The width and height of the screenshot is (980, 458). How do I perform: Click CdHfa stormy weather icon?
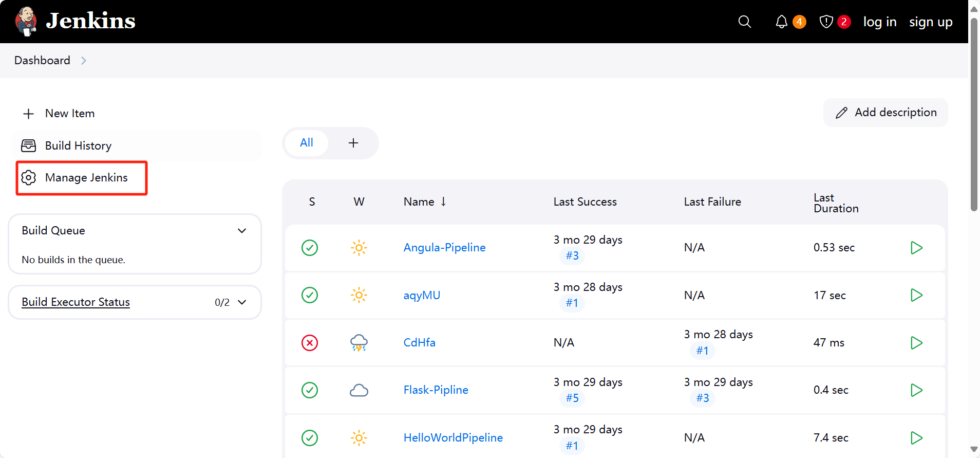point(359,343)
